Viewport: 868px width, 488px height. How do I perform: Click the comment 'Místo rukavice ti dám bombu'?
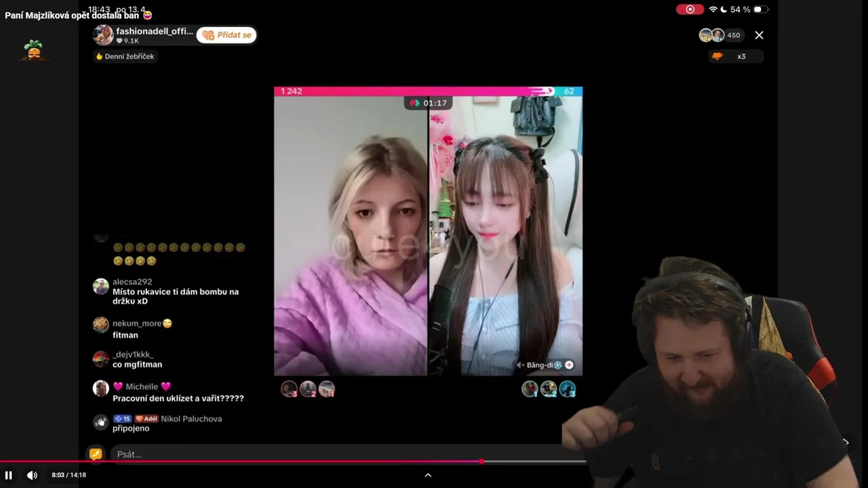point(176,296)
